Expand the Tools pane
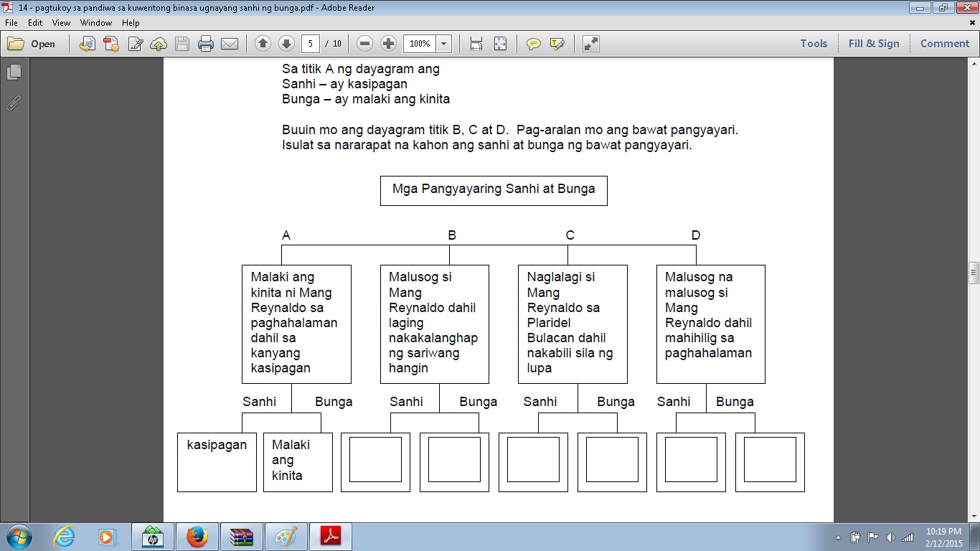The image size is (980, 551). (x=814, y=44)
